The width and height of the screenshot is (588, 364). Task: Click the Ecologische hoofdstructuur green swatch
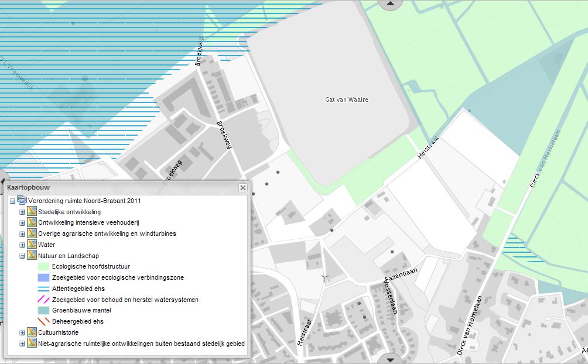coord(43,267)
